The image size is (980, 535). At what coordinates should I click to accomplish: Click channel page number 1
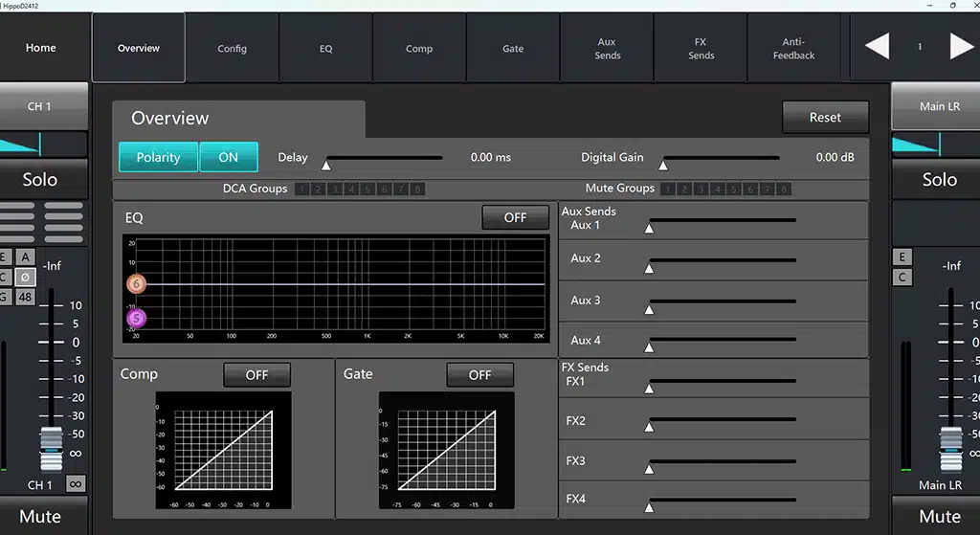click(920, 47)
